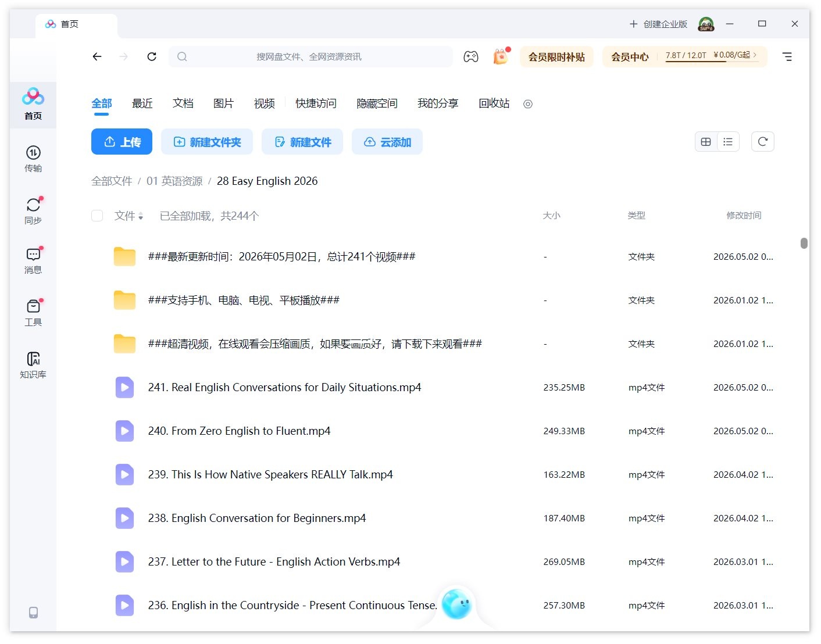Click the 269.05MB size cell
This screenshot has width=821, height=644.
[x=564, y=561]
